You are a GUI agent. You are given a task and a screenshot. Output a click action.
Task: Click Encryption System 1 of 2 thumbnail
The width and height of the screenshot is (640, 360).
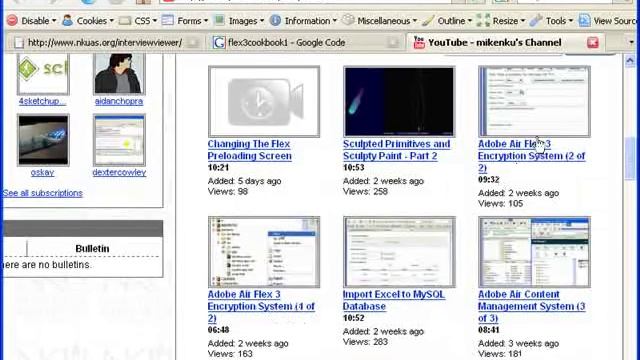[x=264, y=252]
